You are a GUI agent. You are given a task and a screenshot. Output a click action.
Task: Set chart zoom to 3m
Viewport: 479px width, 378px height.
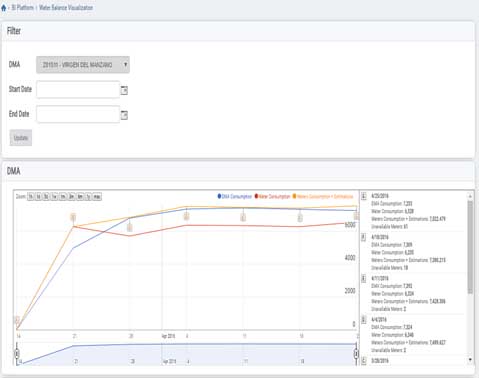point(72,197)
